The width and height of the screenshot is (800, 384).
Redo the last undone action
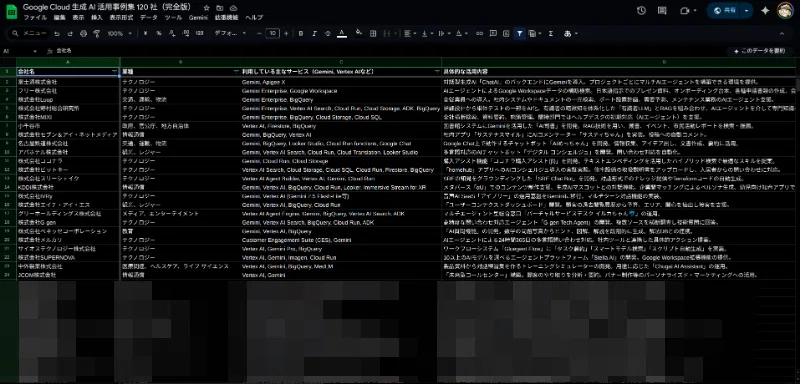pos(70,34)
